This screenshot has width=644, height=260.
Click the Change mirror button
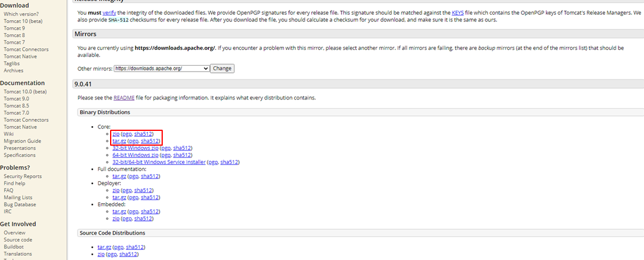pos(222,69)
